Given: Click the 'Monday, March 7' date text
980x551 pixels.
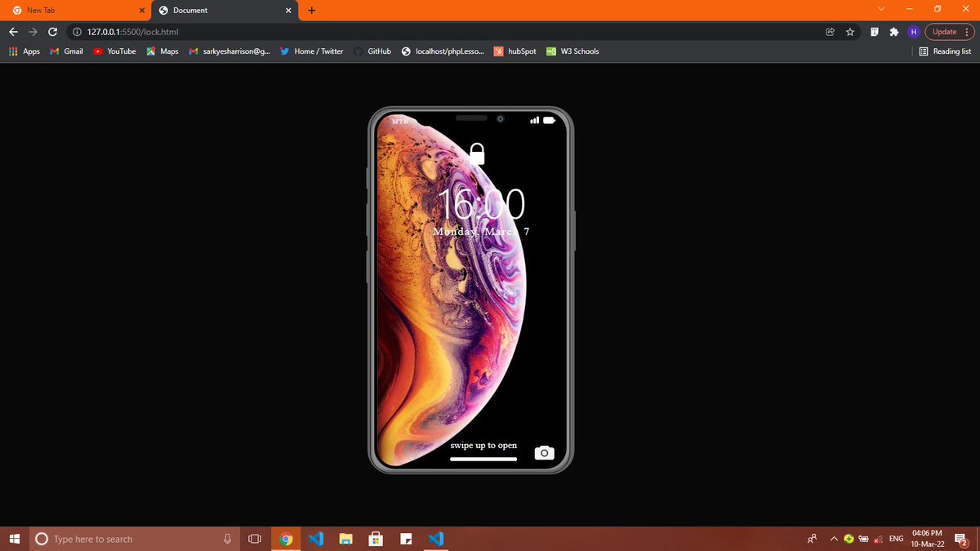Looking at the screenshot, I should [481, 232].
